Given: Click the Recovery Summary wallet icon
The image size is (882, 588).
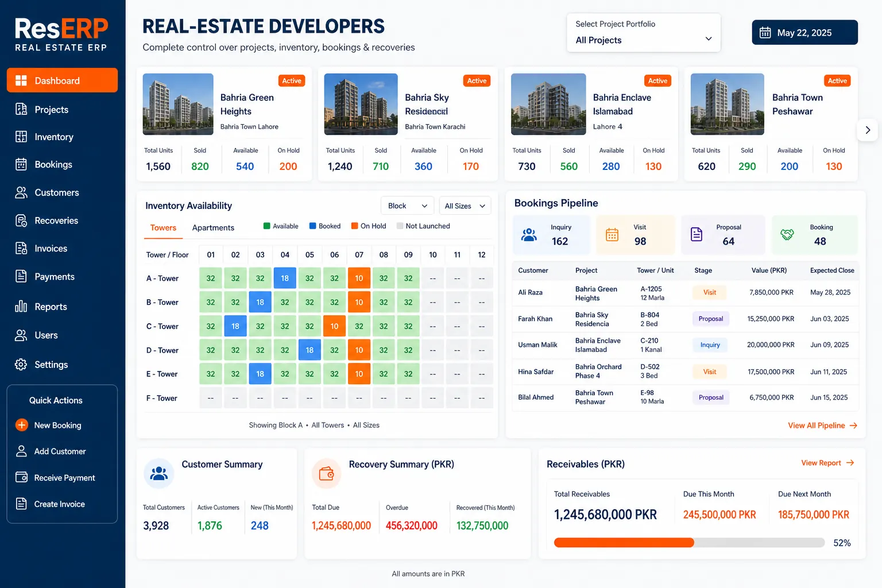Looking at the screenshot, I should (x=327, y=473).
